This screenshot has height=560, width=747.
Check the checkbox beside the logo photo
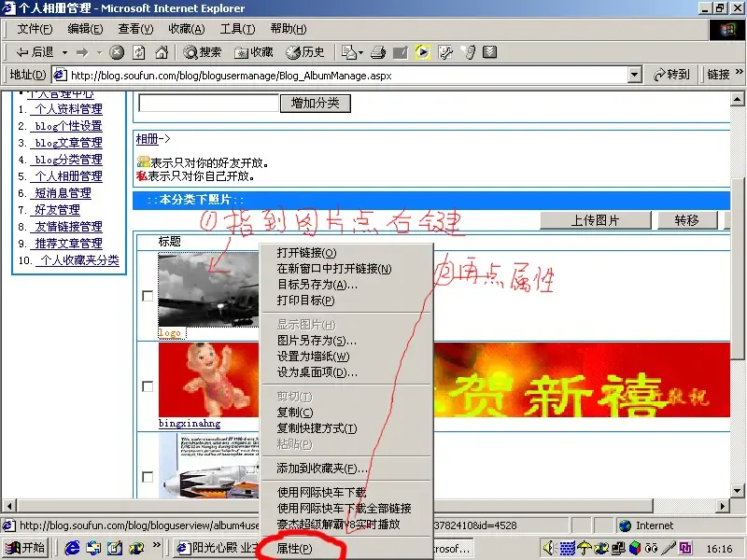pyautogui.click(x=147, y=296)
